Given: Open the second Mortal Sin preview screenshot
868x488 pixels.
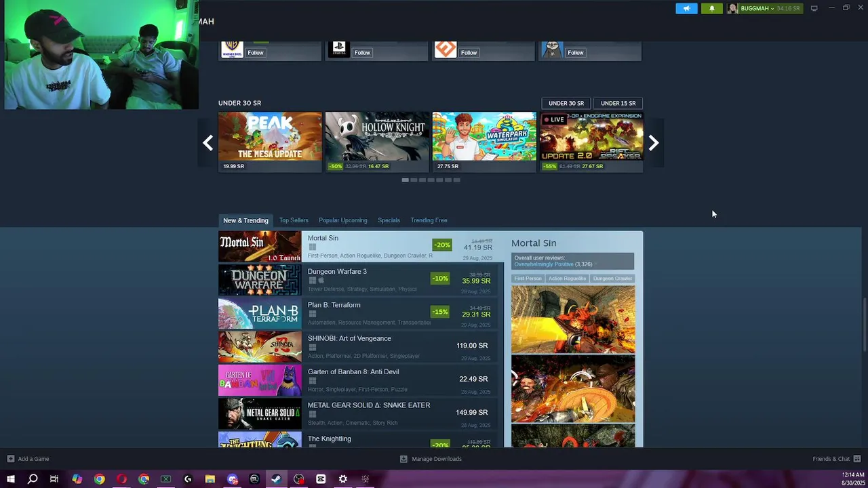Looking at the screenshot, I should 573,389.
